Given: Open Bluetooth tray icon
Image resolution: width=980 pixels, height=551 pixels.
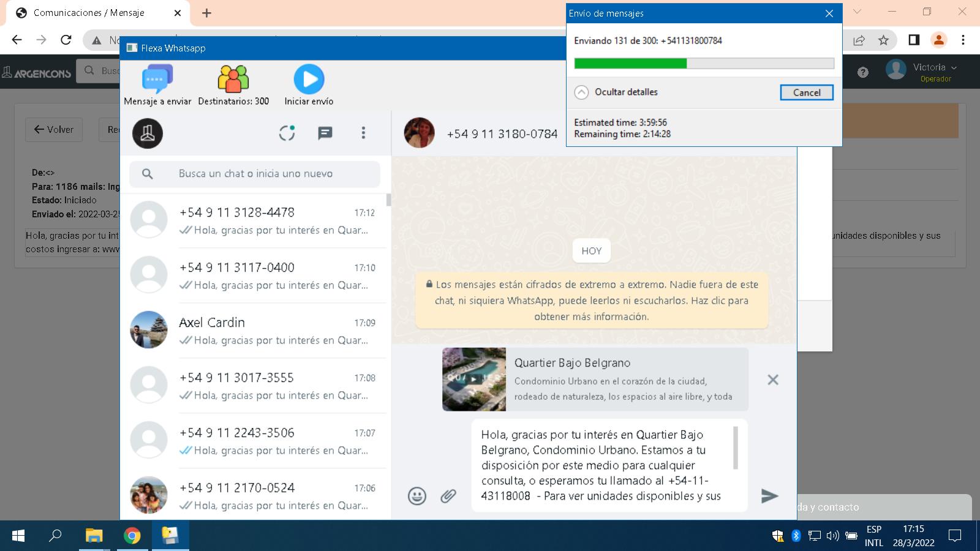Looking at the screenshot, I should click(796, 536).
